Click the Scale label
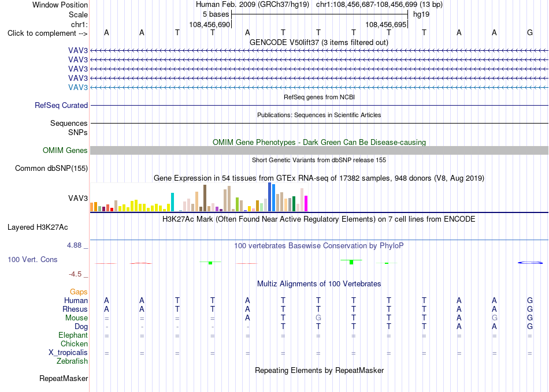 (78, 14)
